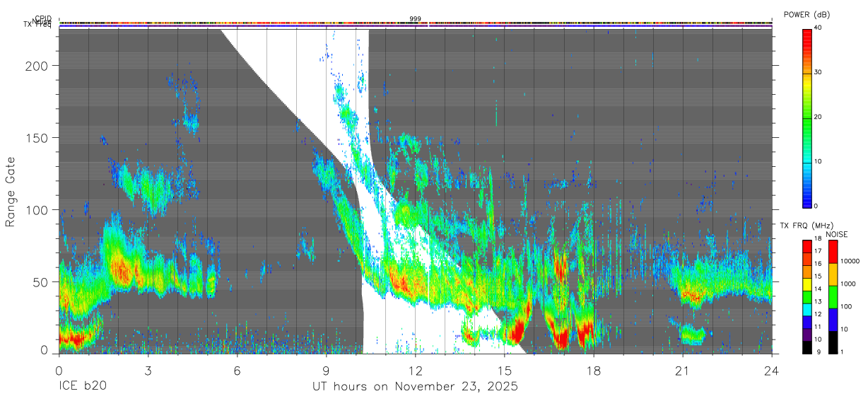This screenshot has height=401, width=868.
Task: Click the "18" hour tick on the UT axis
Action: (593, 371)
